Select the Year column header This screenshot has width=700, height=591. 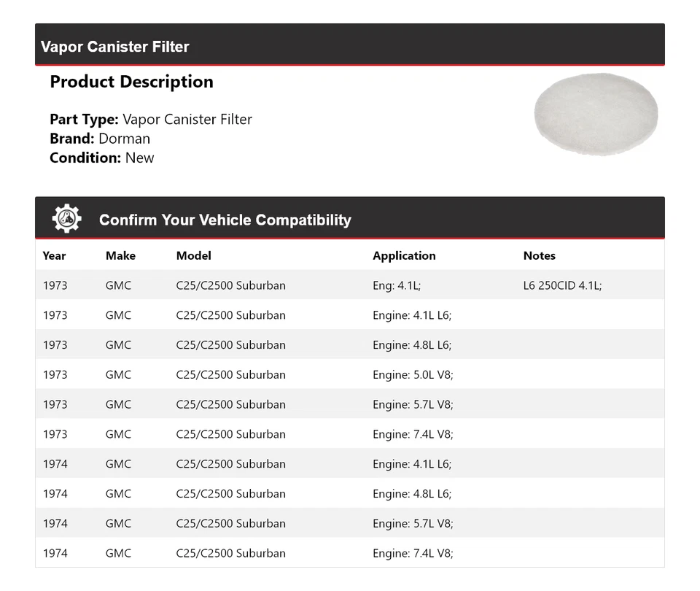pos(54,255)
